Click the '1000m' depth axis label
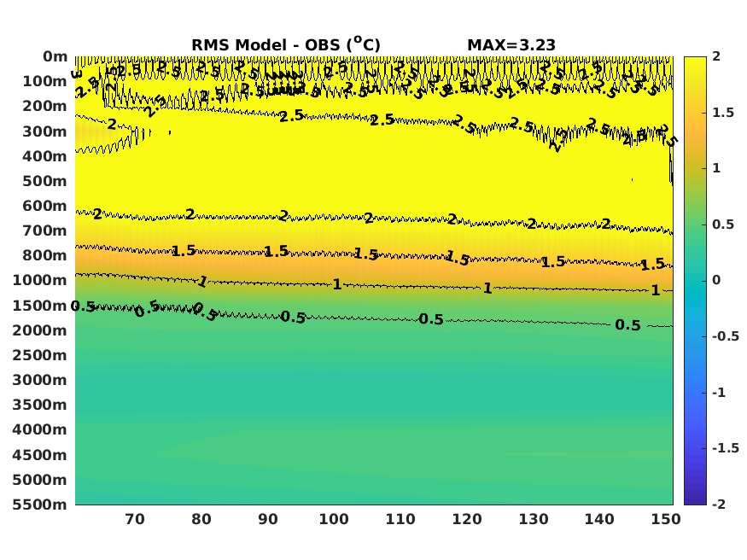747x560 pixels. [x=40, y=281]
